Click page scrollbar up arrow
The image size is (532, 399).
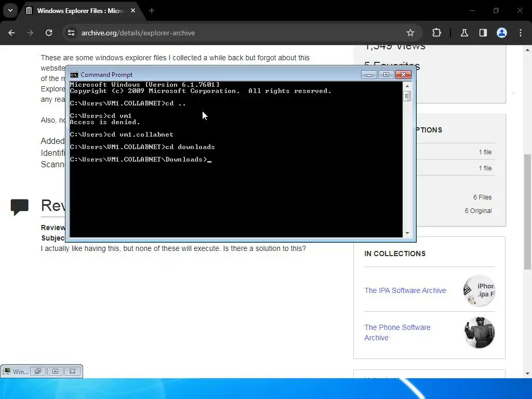527,50
